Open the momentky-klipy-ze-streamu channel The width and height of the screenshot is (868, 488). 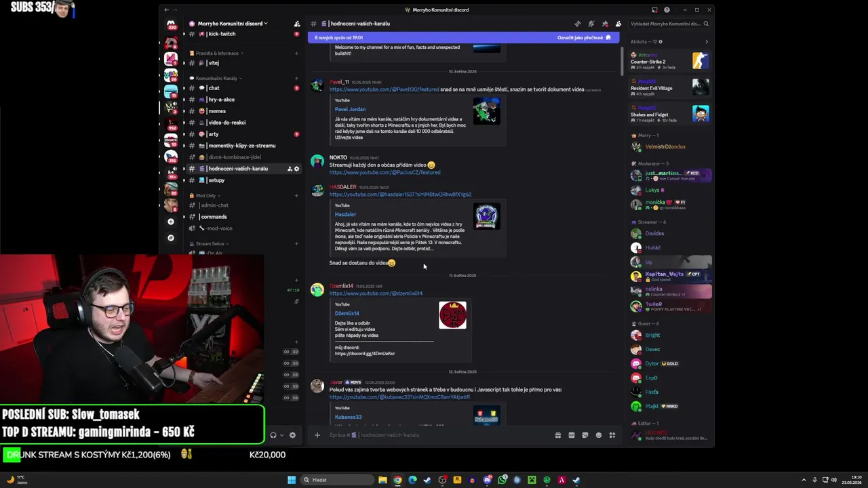click(x=241, y=146)
